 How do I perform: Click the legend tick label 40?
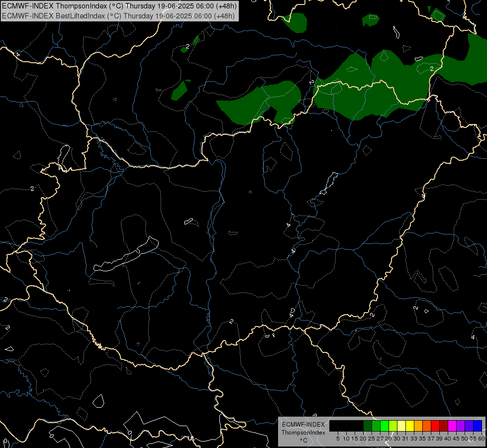pyautogui.click(x=448, y=439)
